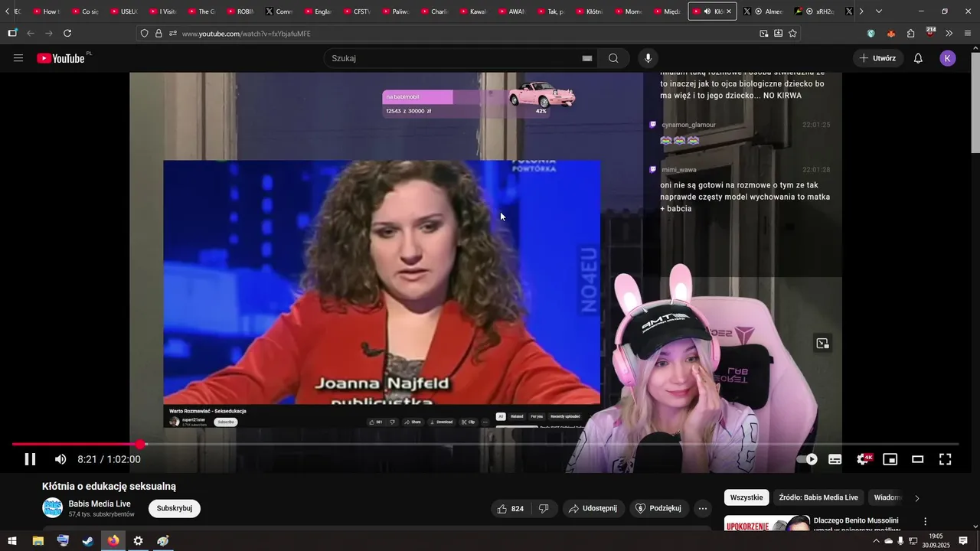Open the three-dot menu of the Mussolini video

(x=925, y=521)
